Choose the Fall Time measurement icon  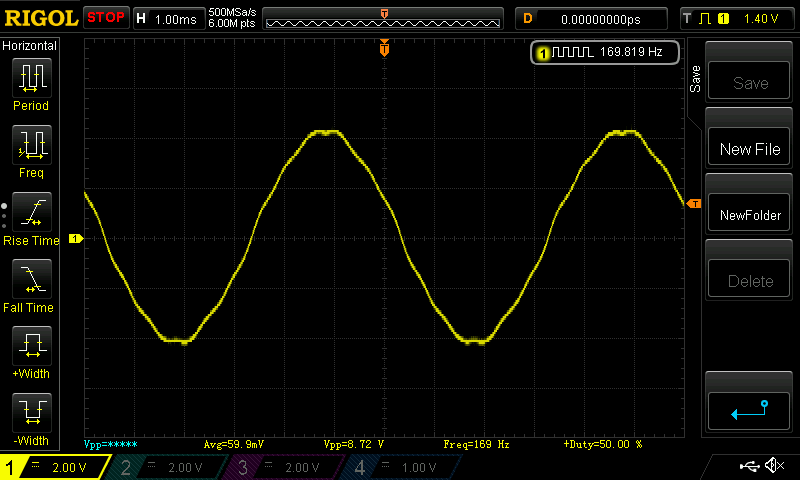31,280
